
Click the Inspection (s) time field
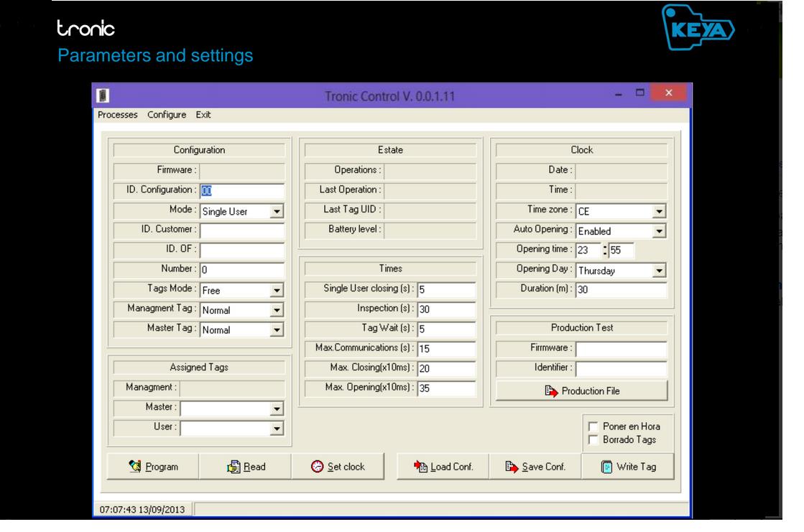coord(446,309)
